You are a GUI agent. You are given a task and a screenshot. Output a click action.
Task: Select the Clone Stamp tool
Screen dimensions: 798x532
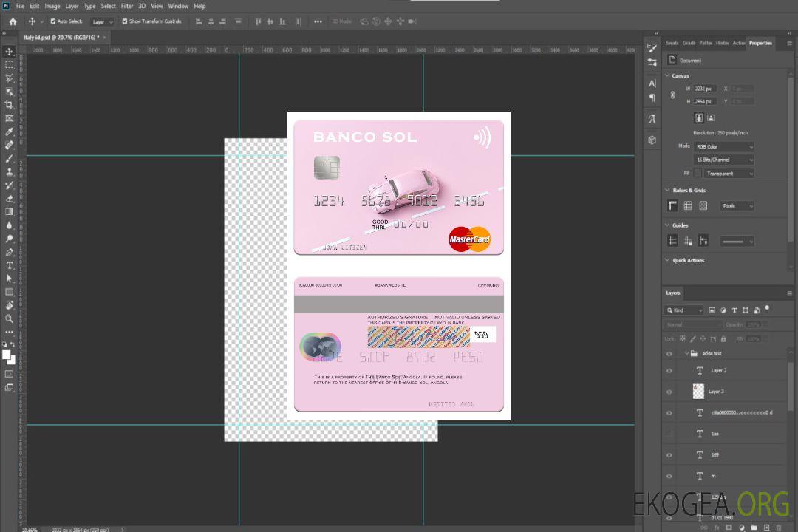coord(9,171)
